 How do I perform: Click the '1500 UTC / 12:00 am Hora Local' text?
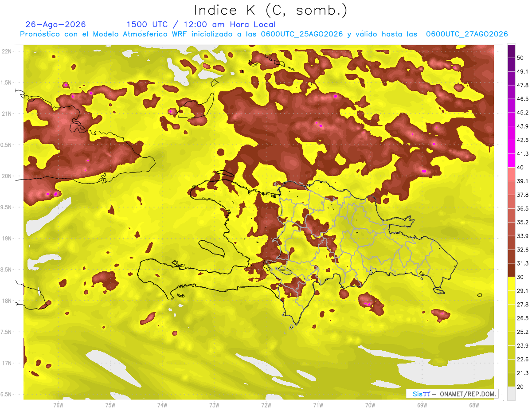201,25
